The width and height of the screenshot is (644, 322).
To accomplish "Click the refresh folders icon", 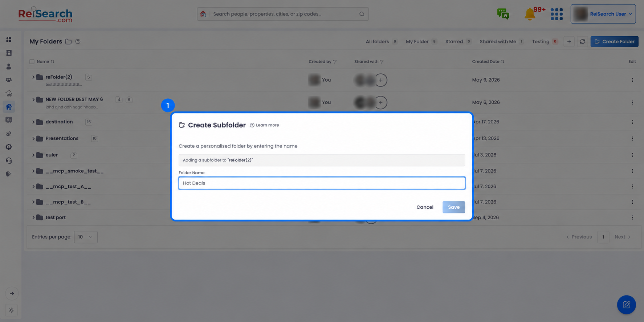I will (x=582, y=41).
